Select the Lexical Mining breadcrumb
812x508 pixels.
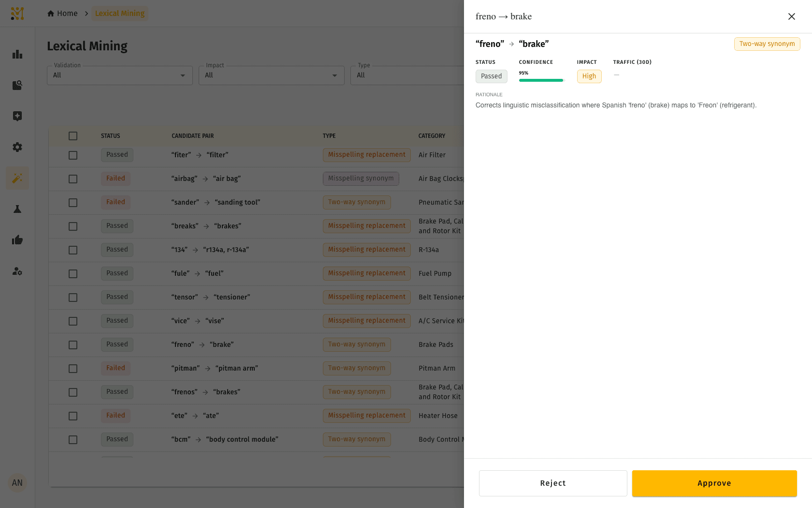120,14
